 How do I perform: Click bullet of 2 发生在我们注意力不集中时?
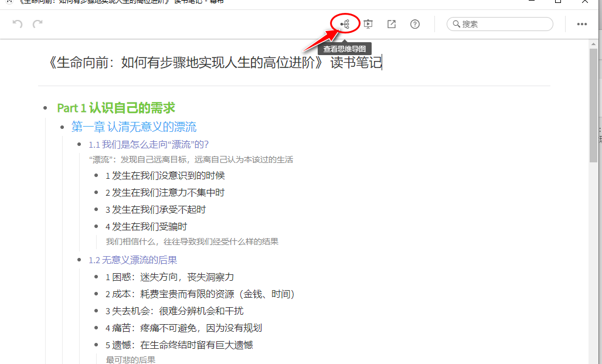[x=96, y=192]
